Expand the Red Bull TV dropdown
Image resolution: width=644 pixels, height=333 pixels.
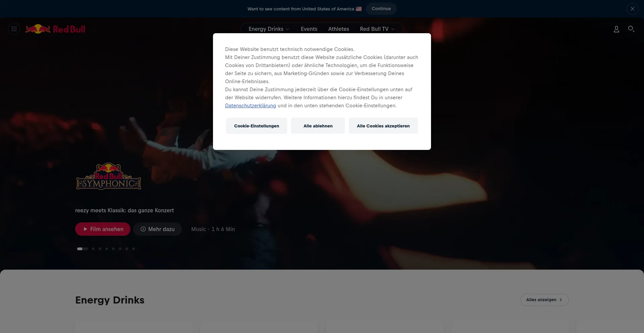tap(377, 29)
